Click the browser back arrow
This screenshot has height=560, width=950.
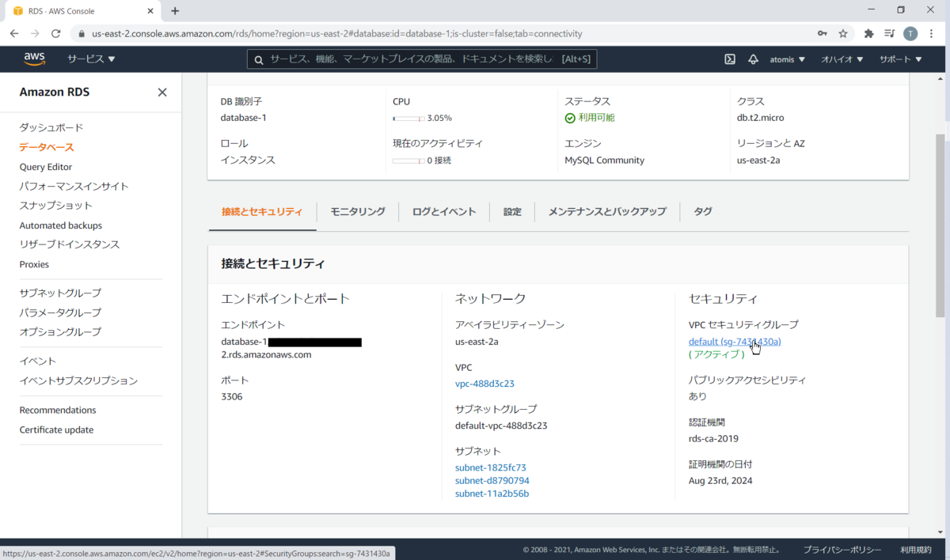pos(13,33)
